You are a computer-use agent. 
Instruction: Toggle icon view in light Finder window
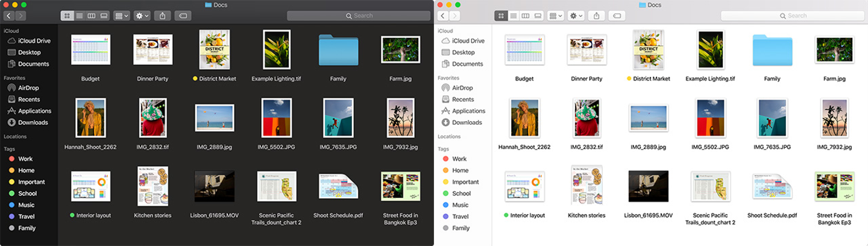pyautogui.click(x=501, y=16)
